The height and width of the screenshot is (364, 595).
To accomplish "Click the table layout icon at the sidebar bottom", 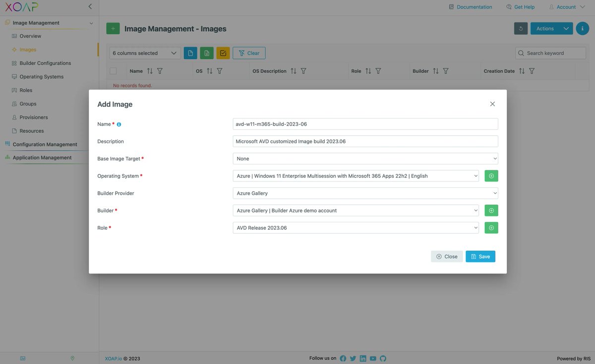I will pos(23,358).
